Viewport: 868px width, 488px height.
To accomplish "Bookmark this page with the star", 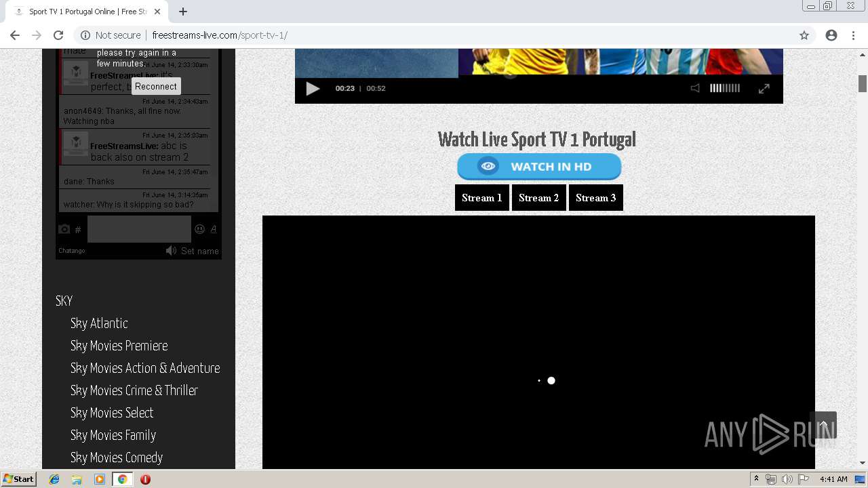I will click(x=804, y=35).
